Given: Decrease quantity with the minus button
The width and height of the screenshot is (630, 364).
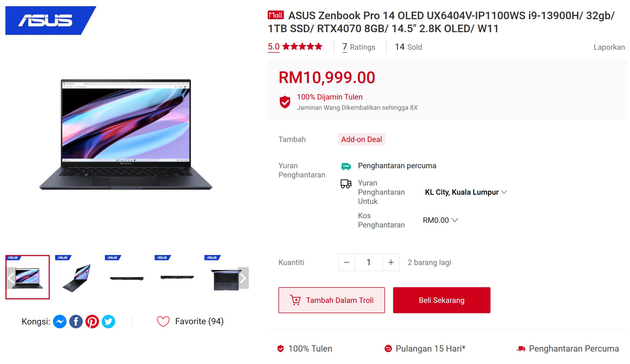Looking at the screenshot, I should tap(347, 262).
